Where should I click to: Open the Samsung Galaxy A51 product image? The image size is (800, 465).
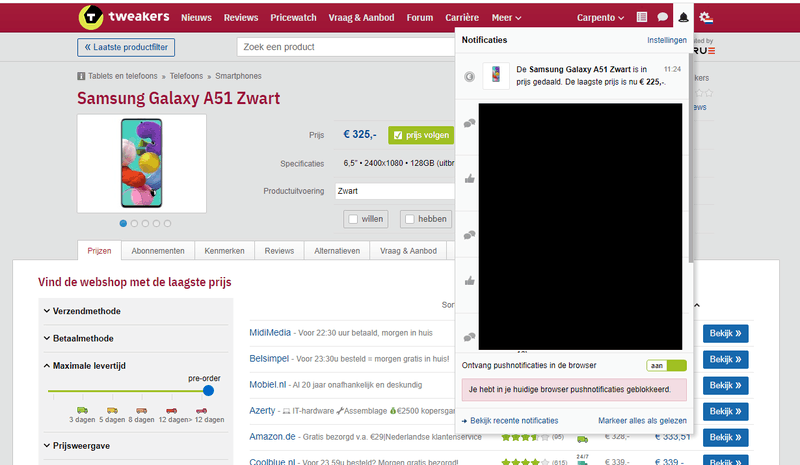[x=142, y=163]
